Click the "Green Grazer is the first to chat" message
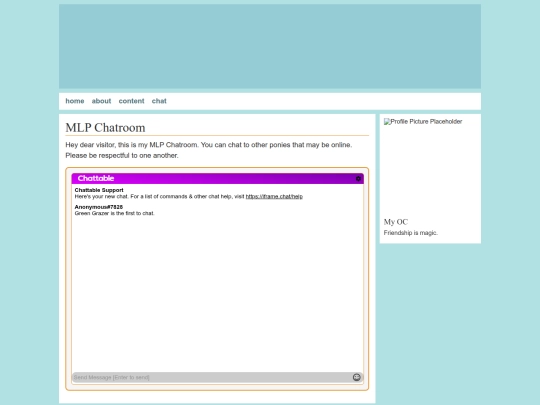The image size is (540, 405). point(114,214)
